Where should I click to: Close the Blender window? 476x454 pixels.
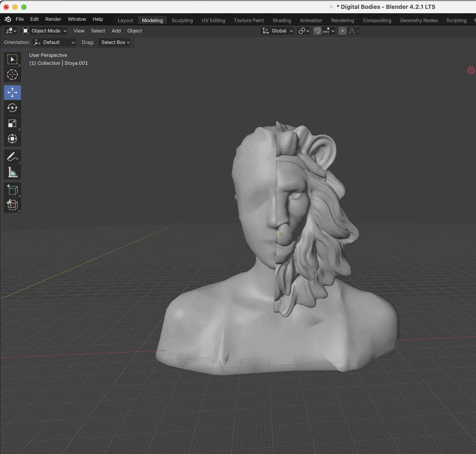tap(6, 7)
